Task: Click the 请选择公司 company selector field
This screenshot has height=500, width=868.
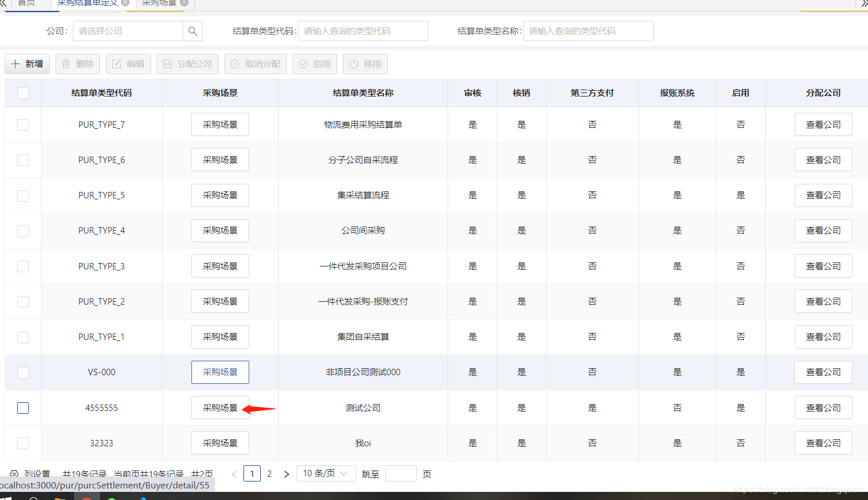Action: (128, 31)
